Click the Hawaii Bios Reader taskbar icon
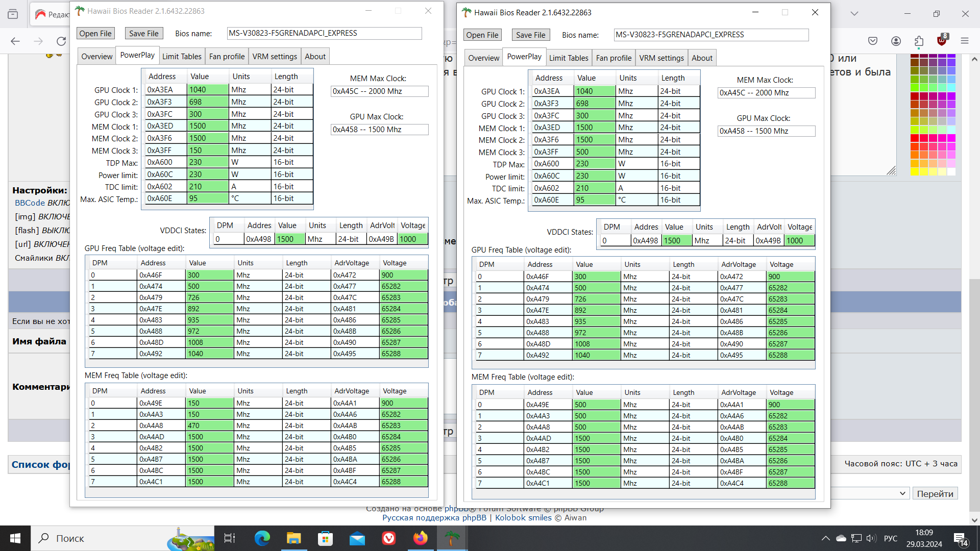The image size is (980, 551). click(452, 538)
